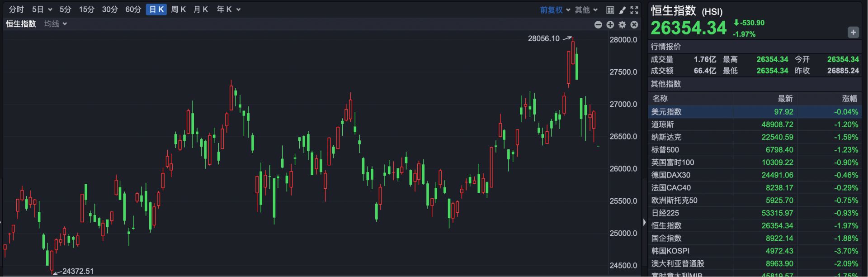Screen dimensions: 868x277
Task: Click the 涨幅 column header to sort
Action: click(849, 99)
